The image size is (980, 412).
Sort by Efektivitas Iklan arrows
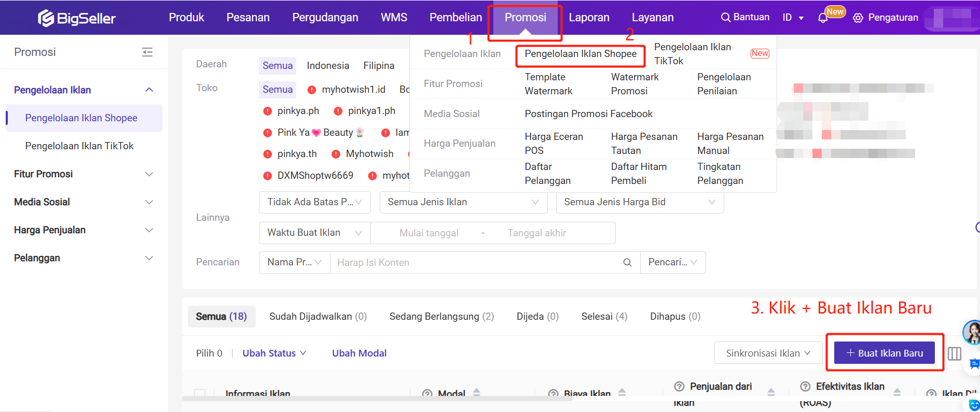tap(897, 392)
